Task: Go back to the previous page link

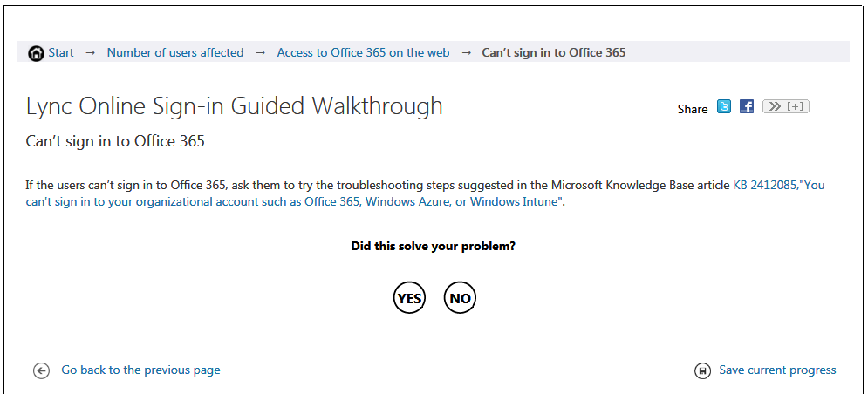Action: point(140,370)
